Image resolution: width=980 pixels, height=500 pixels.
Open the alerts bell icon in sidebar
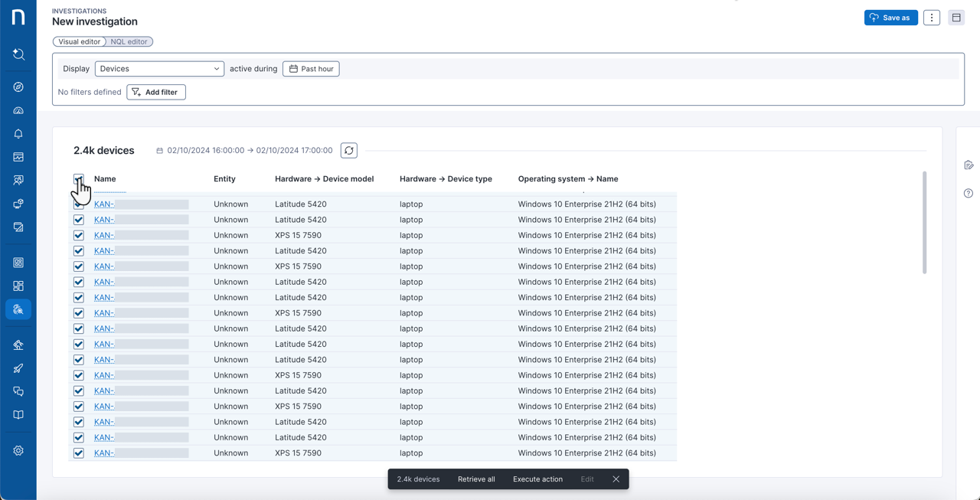coord(18,134)
